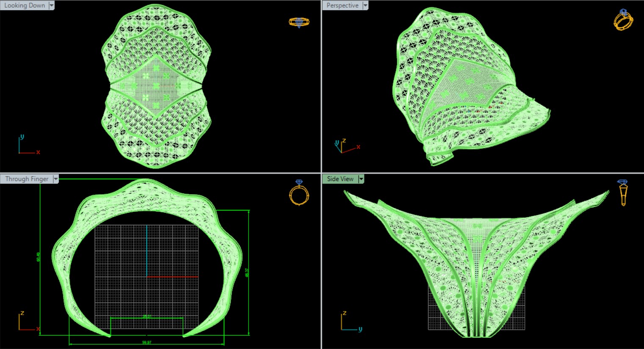Screen dimensions: 644x349
Task: Expand the Side View viewport dropdown arrow
Action: (361, 179)
